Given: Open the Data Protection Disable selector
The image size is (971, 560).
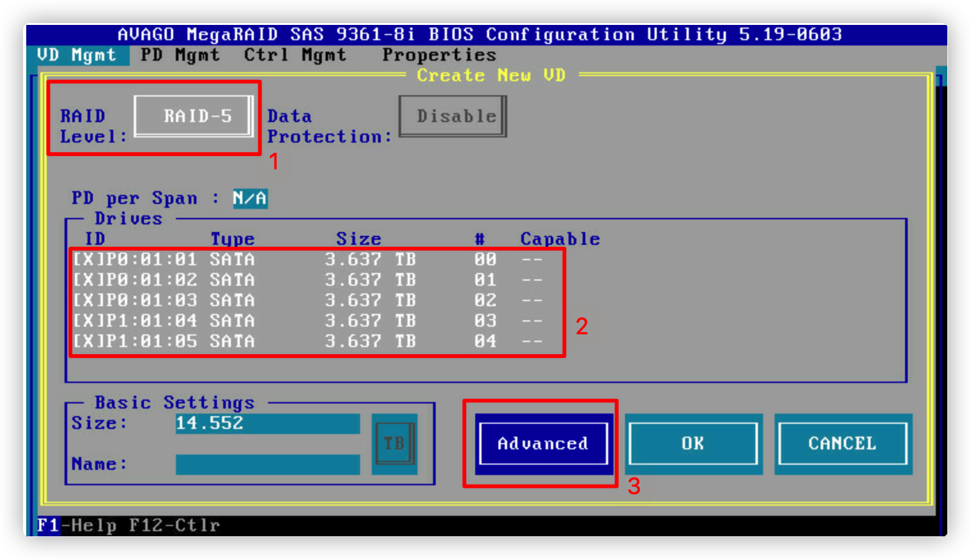Looking at the screenshot, I should pyautogui.click(x=453, y=116).
